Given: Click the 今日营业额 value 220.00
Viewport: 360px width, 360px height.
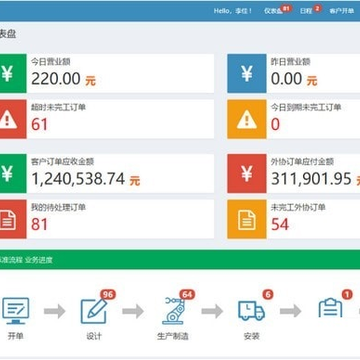Looking at the screenshot, I should point(56,79).
